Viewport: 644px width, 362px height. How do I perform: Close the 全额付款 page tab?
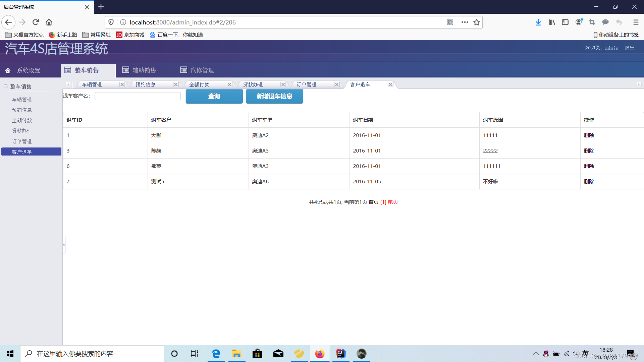click(229, 85)
